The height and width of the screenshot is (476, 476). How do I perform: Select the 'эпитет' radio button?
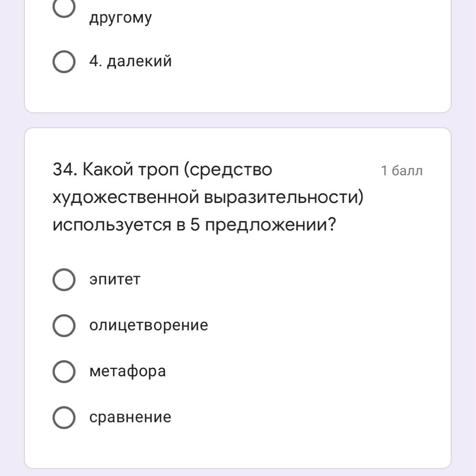(64, 280)
